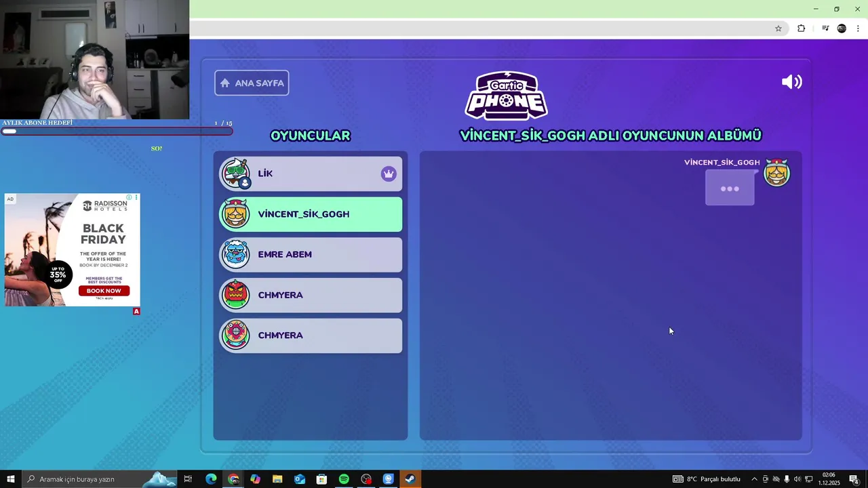Open Microsoft Store from the taskbar
This screenshot has width=868, height=488.
pos(321,479)
